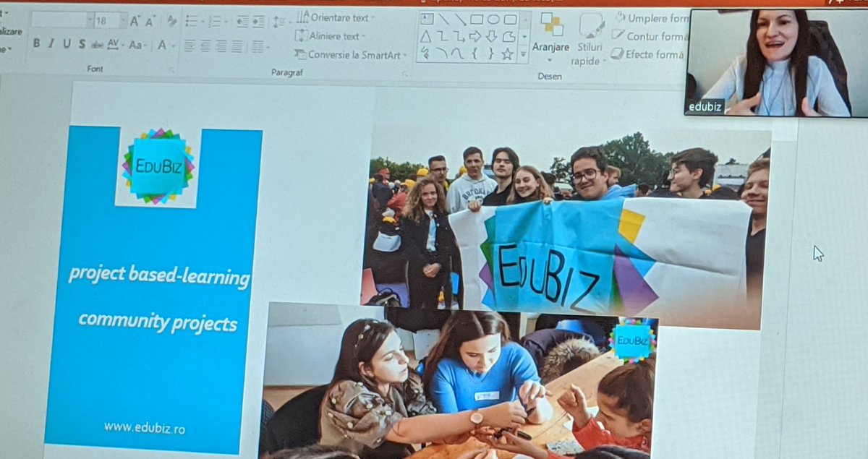Open character spacing AV options

point(115,45)
